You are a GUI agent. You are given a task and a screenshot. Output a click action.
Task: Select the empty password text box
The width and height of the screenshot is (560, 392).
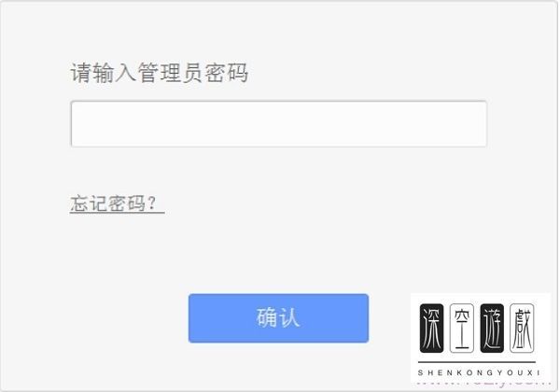point(279,124)
